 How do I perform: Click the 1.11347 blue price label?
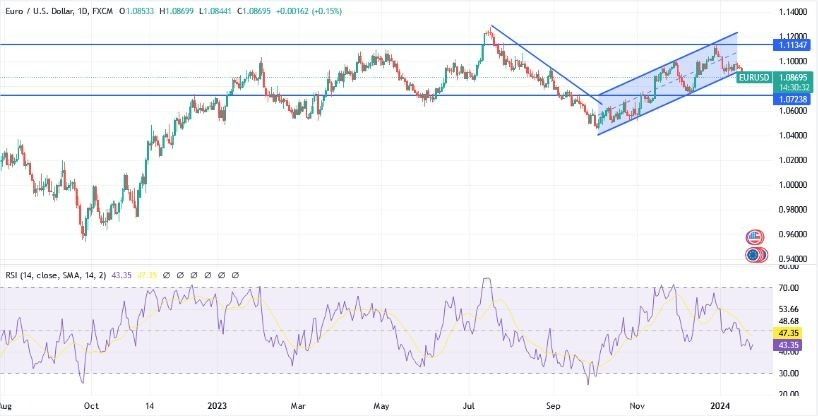click(x=793, y=46)
